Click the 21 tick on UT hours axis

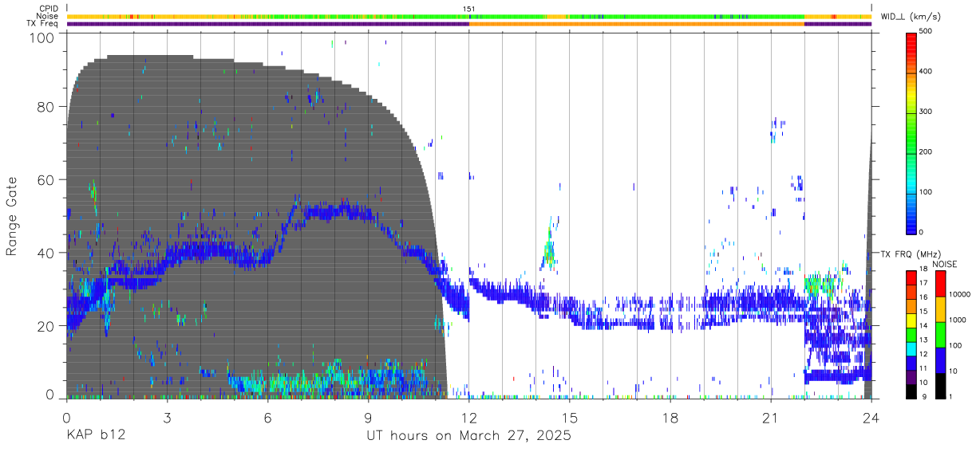[x=771, y=418]
